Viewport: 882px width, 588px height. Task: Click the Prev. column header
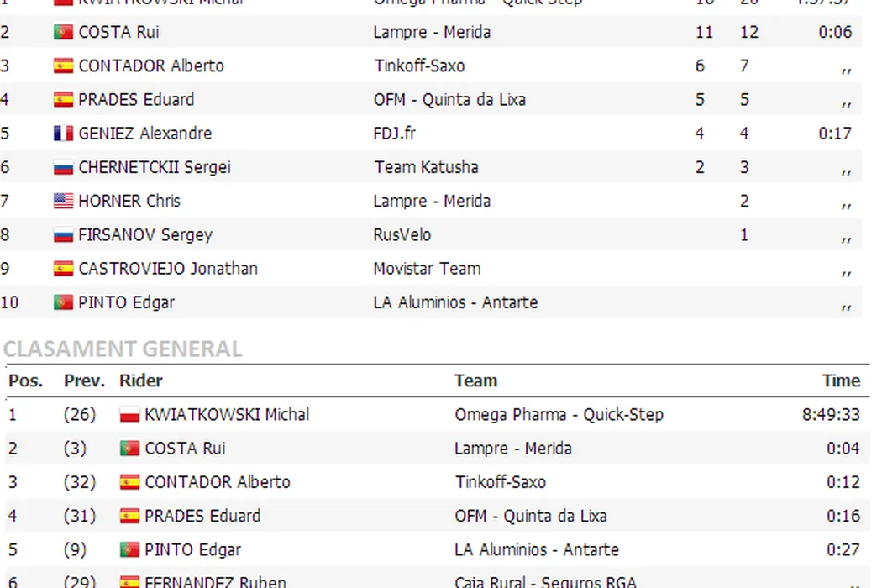pyautogui.click(x=84, y=381)
